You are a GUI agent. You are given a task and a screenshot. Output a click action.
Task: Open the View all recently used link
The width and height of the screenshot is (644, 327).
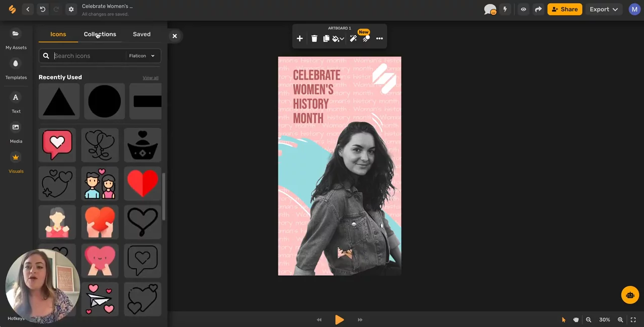pos(150,78)
